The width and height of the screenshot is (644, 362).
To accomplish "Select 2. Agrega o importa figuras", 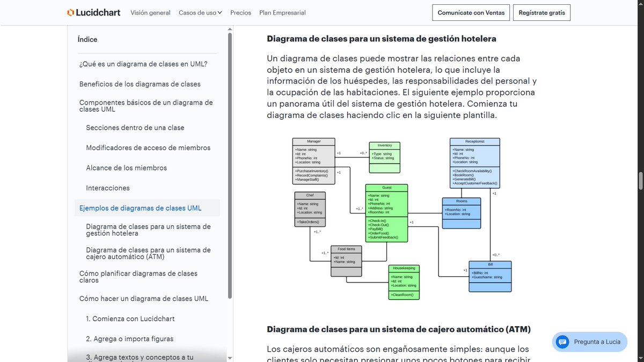I will 129,339.
